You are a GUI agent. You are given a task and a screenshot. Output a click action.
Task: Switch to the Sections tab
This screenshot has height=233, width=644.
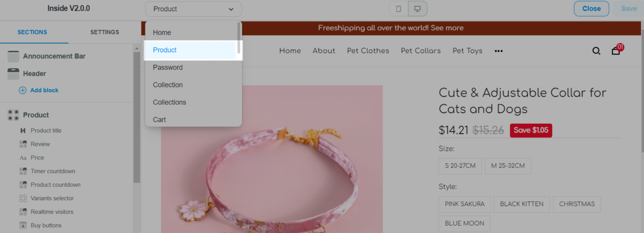[x=32, y=32]
